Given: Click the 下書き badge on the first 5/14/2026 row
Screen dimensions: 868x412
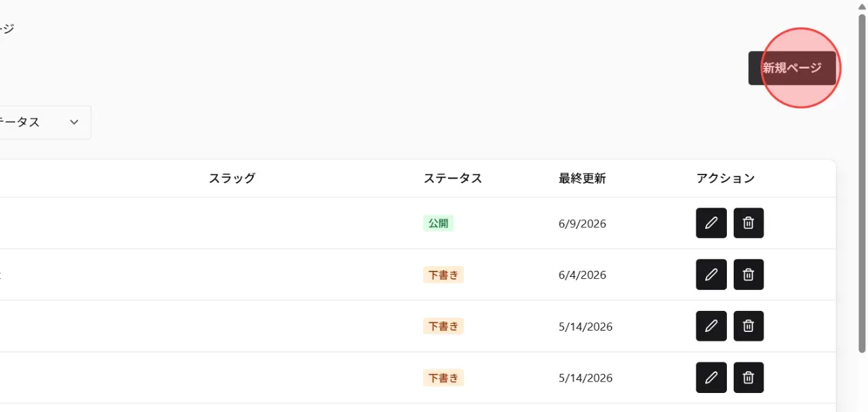Looking at the screenshot, I should pos(443,326).
